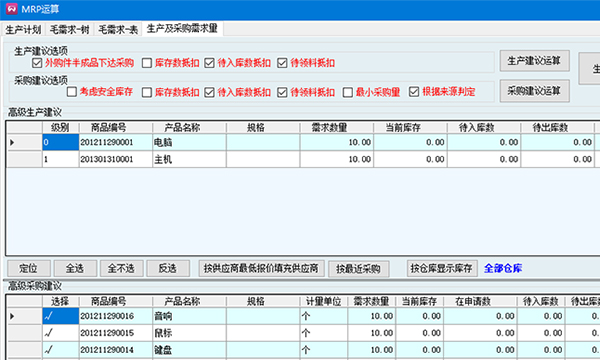Select the row indicator arrow for 音响
600x360 pixels.
coord(12,316)
